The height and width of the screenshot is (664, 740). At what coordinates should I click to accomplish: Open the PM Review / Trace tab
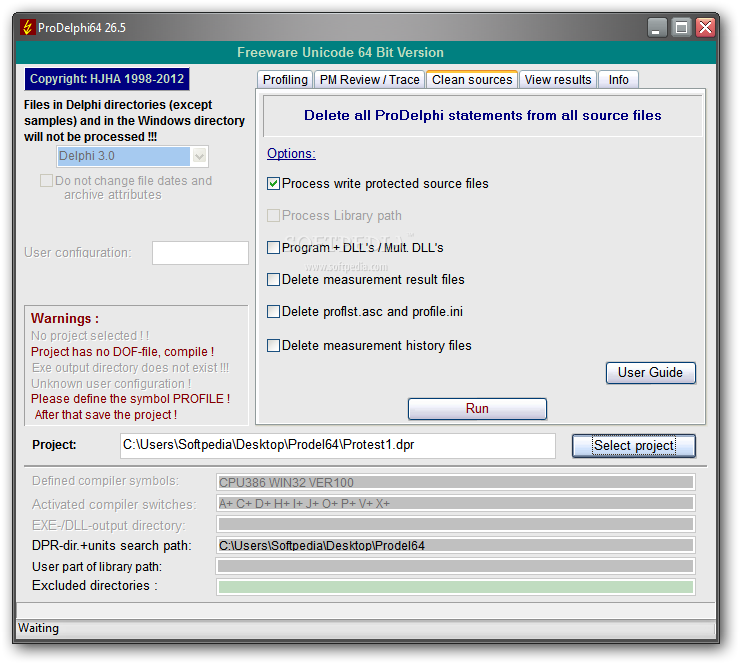[370, 79]
